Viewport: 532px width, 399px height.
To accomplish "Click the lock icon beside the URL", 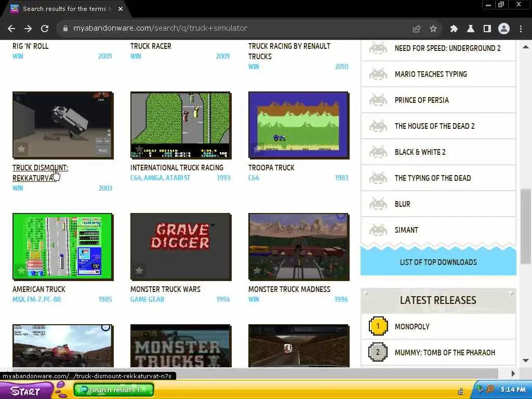I will coord(65,29).
